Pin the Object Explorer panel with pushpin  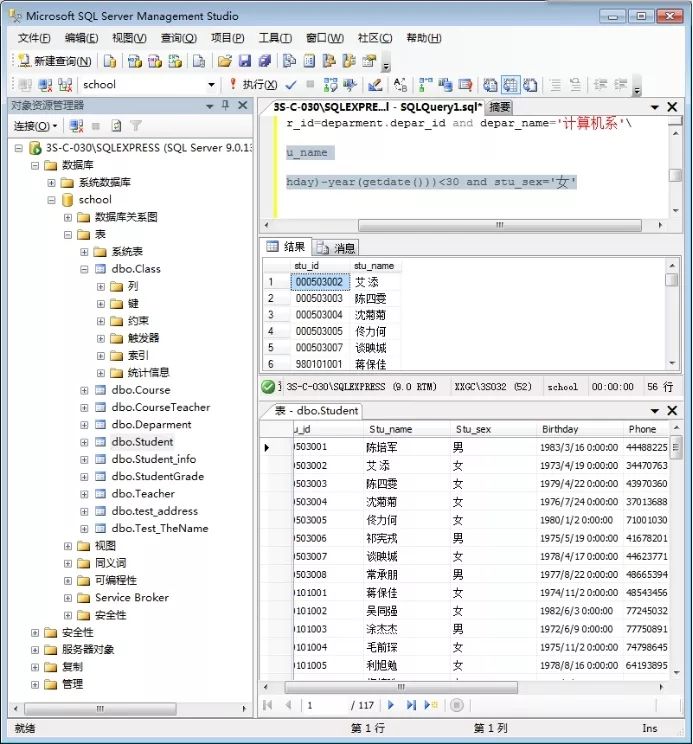[x=226, y=105]
